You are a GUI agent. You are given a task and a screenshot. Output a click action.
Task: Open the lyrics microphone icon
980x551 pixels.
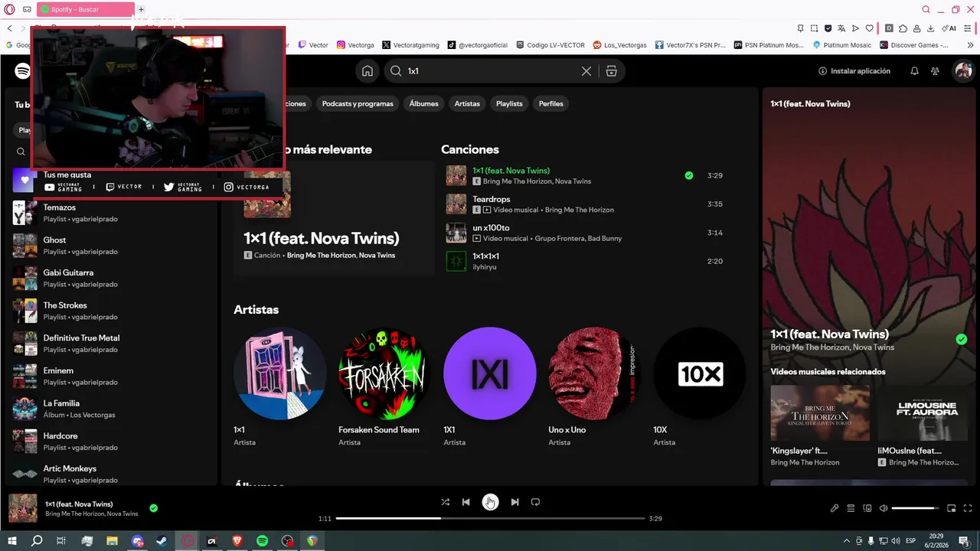[835, 508]
